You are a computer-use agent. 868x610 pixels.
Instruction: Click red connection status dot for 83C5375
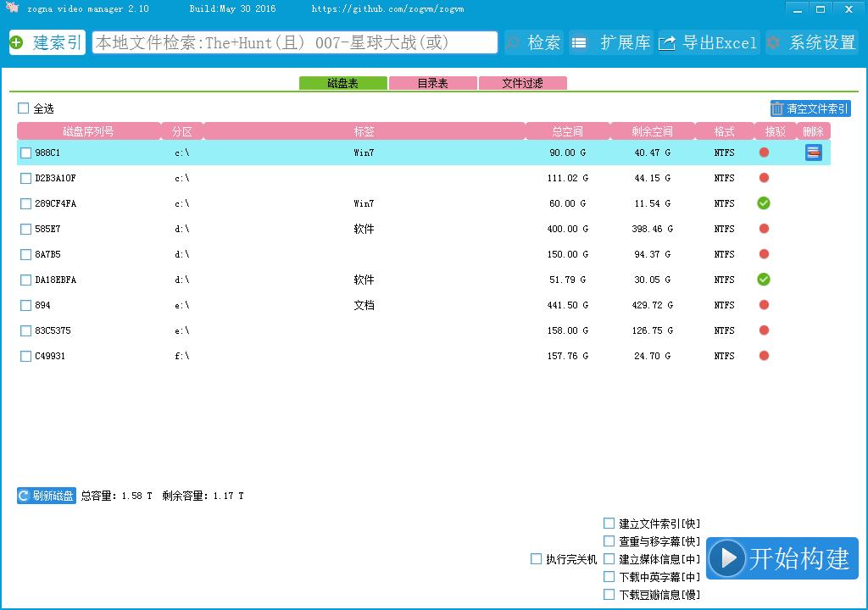(764, 330)
